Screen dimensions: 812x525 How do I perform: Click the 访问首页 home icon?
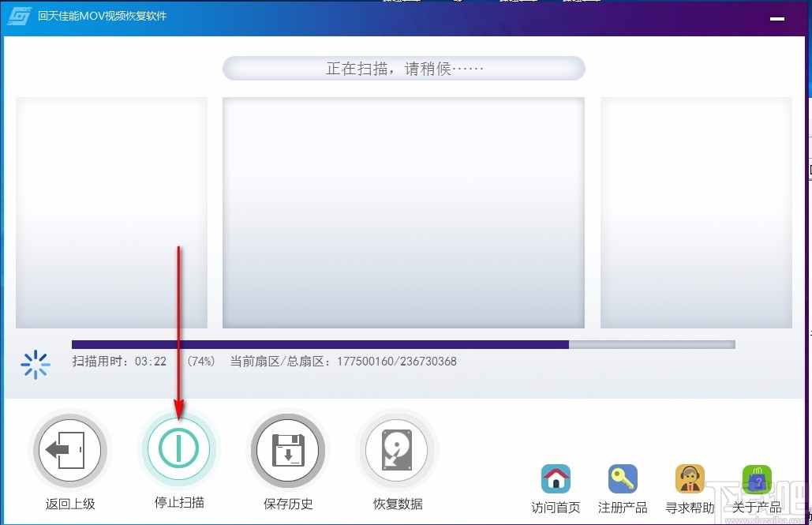coord(556,478)
